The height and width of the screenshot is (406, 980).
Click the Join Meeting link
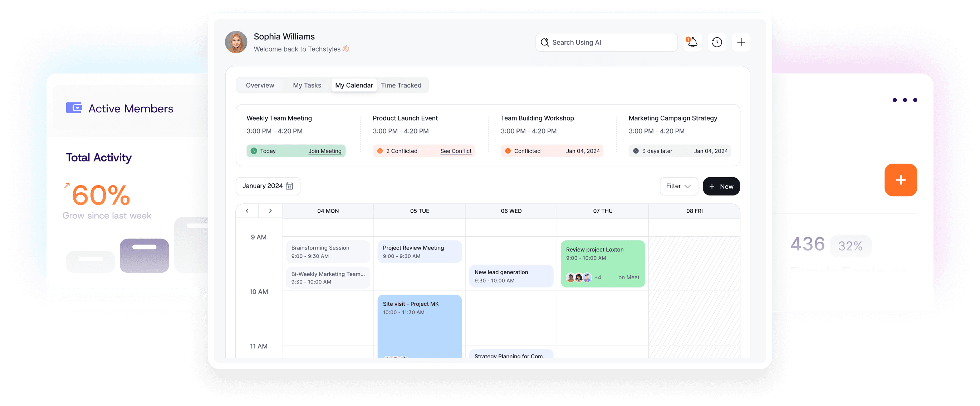click(x=325, y=151)
